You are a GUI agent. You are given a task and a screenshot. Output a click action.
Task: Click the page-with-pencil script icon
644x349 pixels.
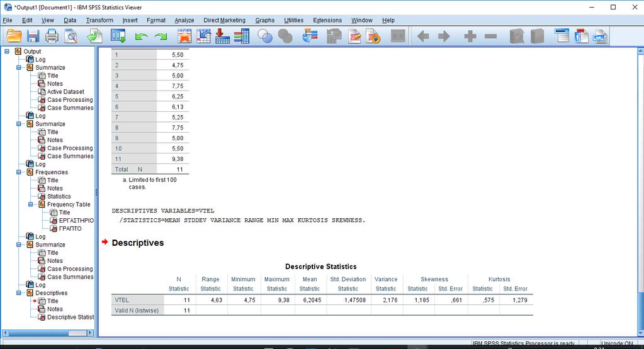coord(354,36)
